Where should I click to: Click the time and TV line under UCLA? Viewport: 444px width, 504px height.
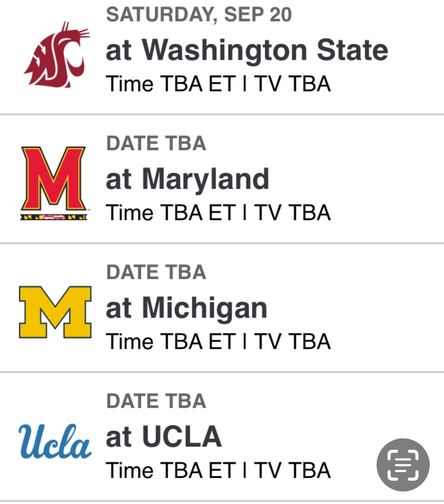[218, 470]
